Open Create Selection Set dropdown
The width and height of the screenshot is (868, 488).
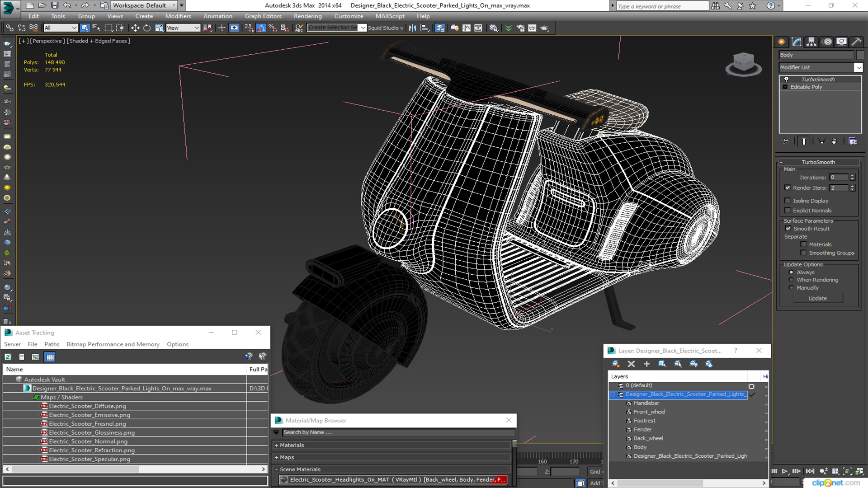[x=363, y=28]
